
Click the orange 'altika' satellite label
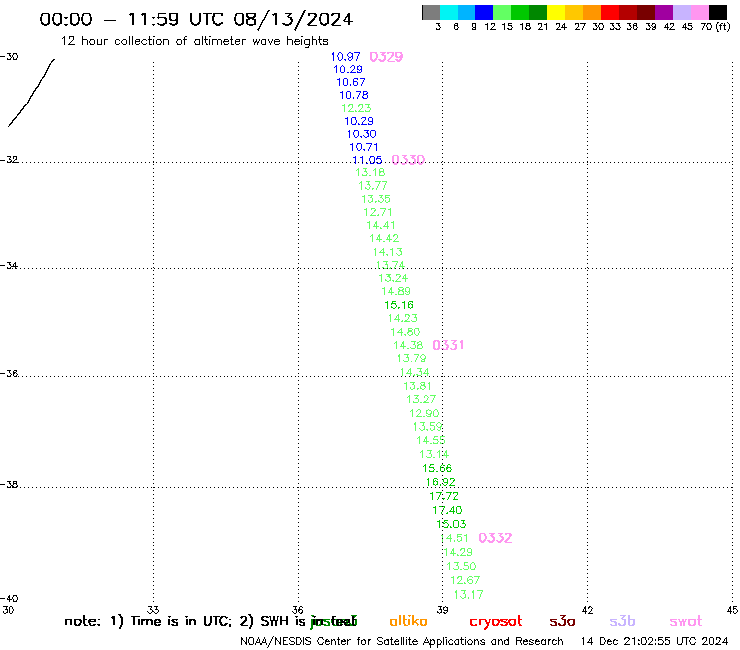coord(408,621)
